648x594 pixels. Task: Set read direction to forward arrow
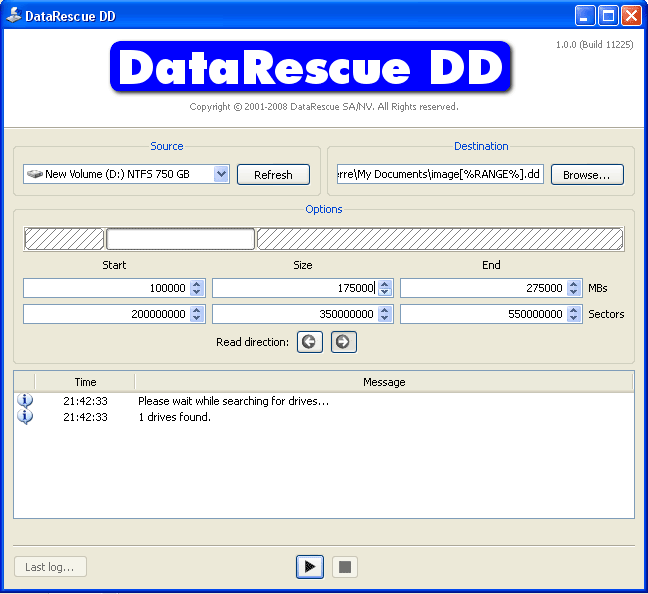(x=343, y=342)
